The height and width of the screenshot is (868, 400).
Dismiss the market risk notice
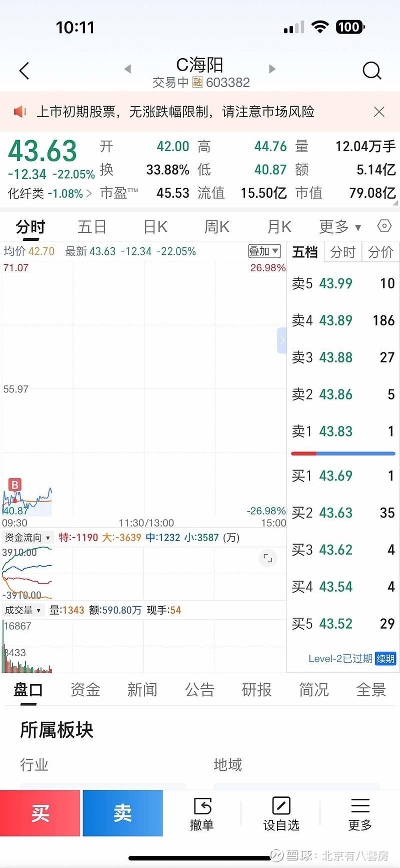(379, 112)
